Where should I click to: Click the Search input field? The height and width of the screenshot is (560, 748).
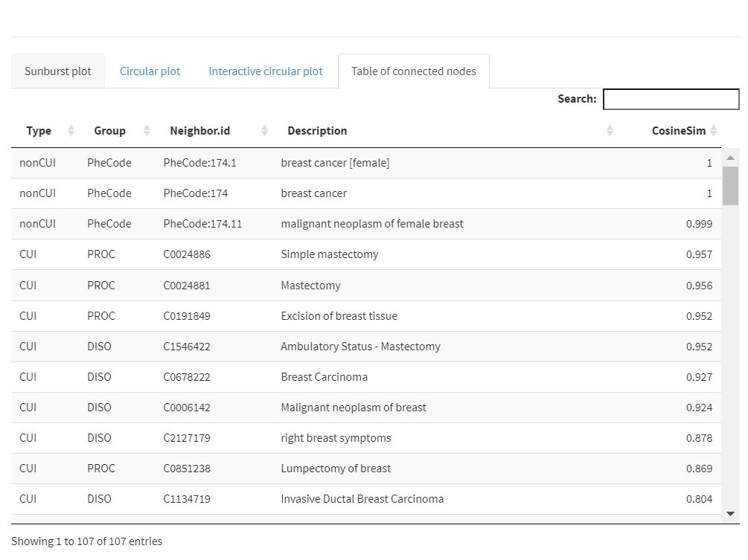671,99
